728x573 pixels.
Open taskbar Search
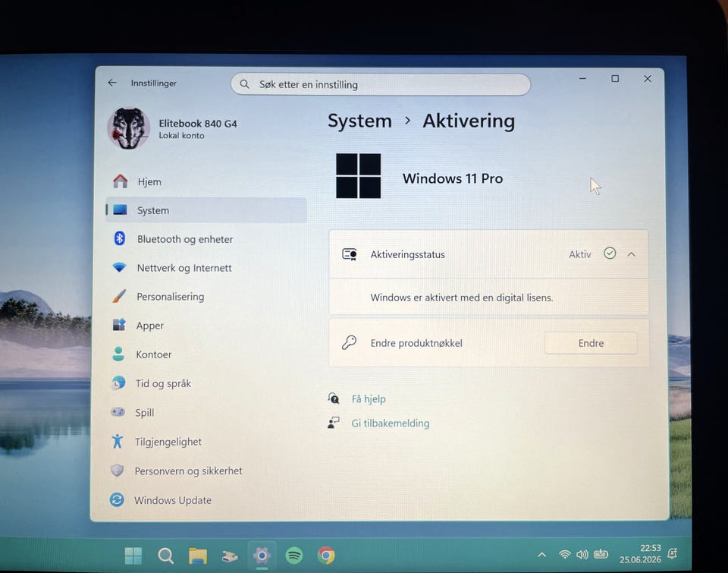[x=166, y=556]
